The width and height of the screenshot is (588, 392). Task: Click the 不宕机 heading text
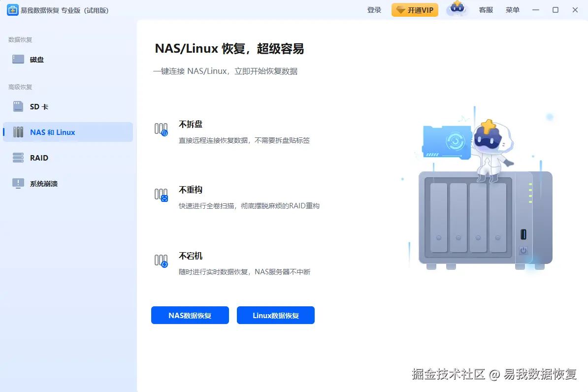(x=191, y=256)
